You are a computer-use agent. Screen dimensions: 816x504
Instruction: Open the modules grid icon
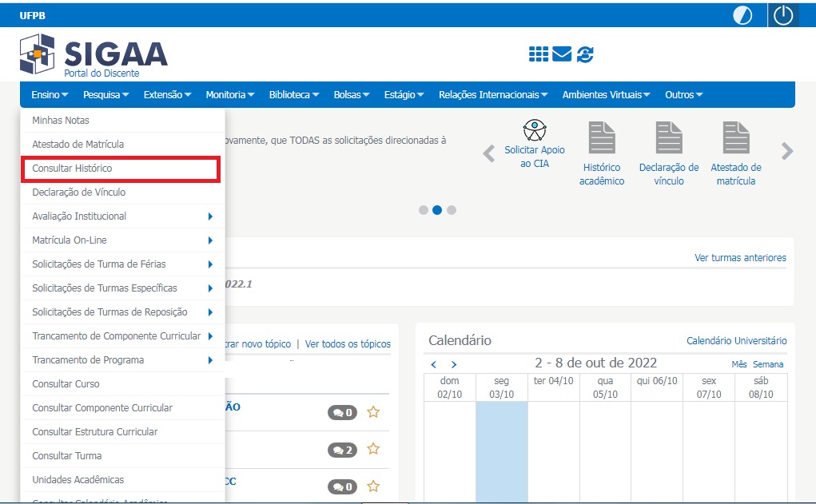(539, 54)
